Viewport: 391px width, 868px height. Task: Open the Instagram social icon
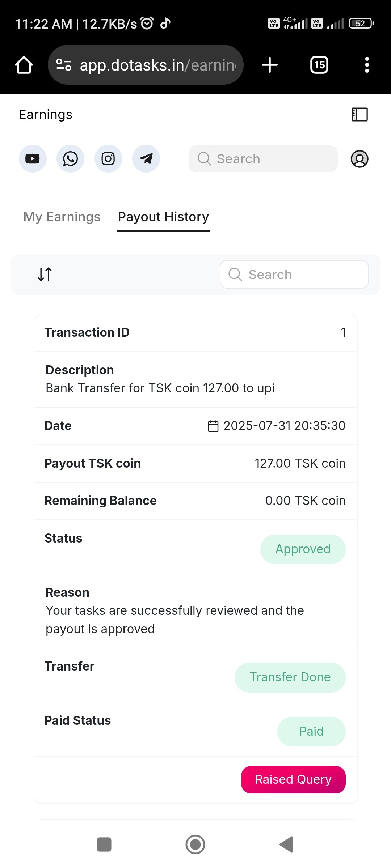[x=108, y=159]
